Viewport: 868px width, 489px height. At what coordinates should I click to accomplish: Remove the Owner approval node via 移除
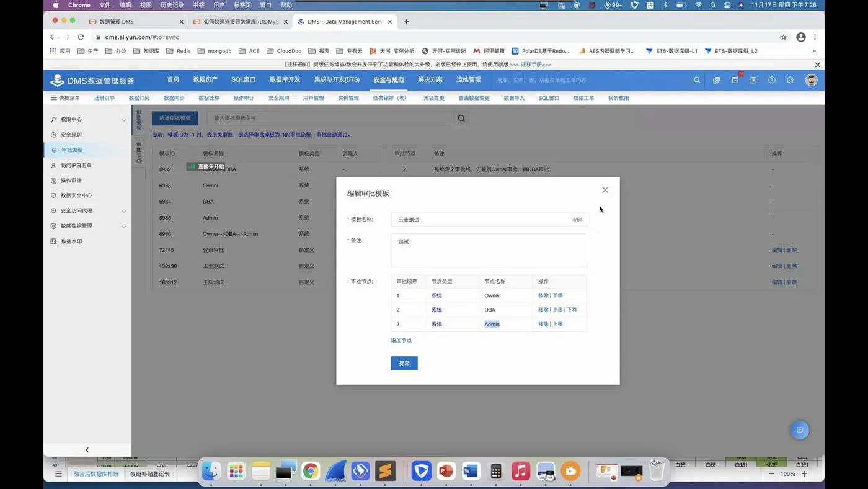[x=543, y=295]
